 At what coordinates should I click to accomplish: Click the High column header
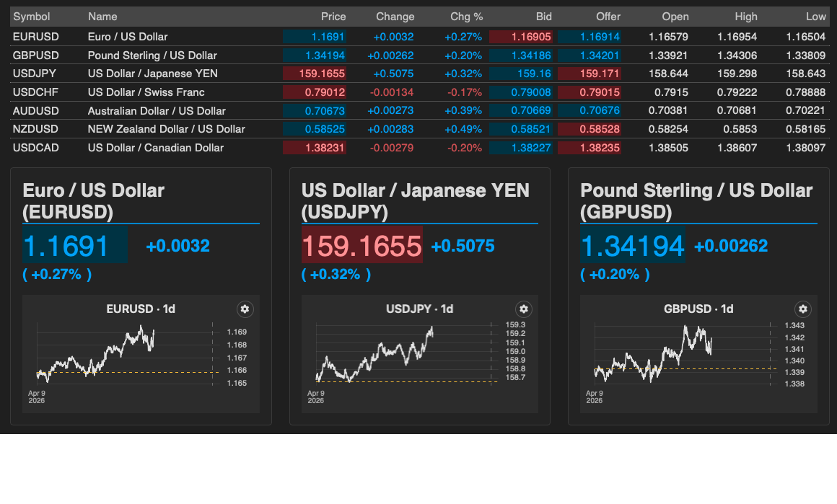746,16
